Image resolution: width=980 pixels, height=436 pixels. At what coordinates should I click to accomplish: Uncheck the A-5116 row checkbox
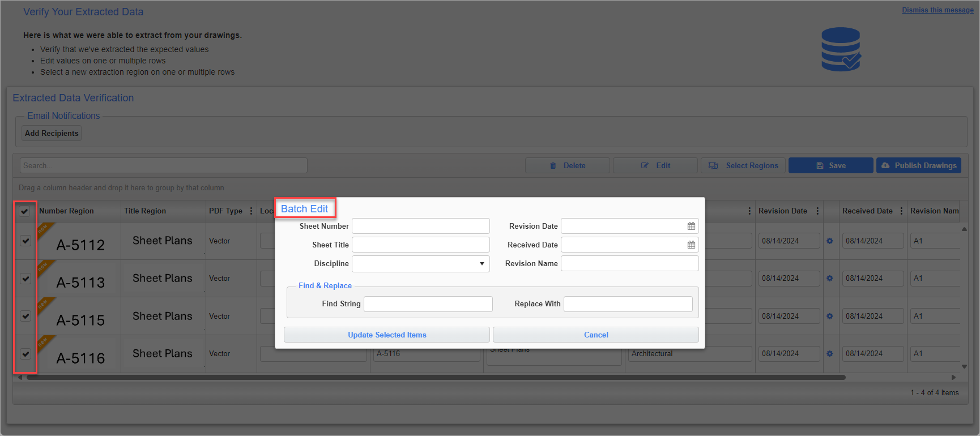(x=25, y=353)
